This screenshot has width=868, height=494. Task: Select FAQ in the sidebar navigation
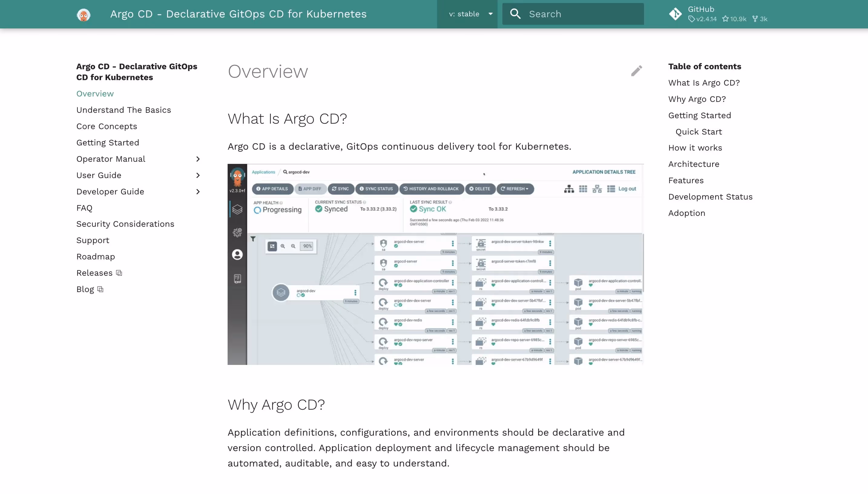[x=84, y=208]
